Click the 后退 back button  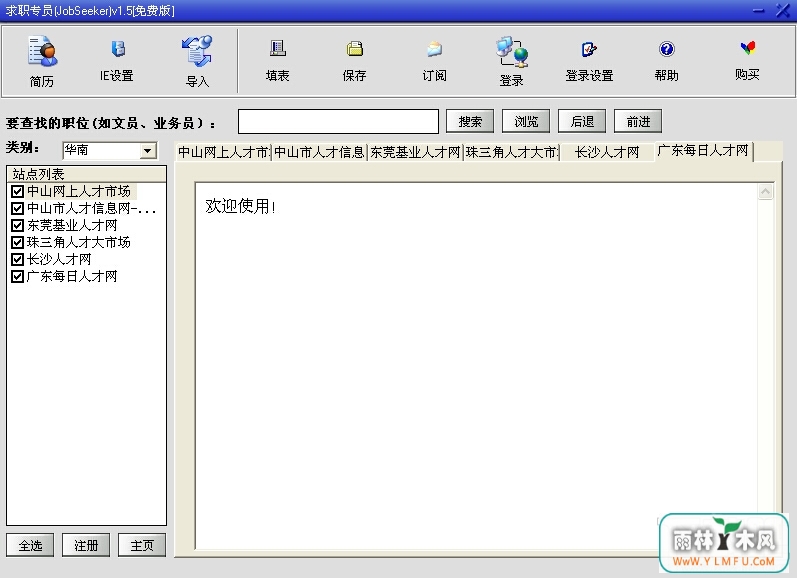[x=582, y=121]
